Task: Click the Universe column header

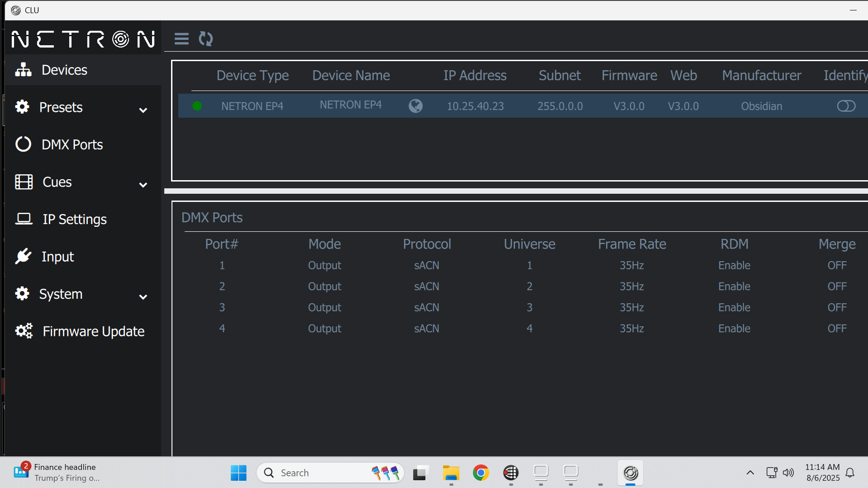Action: (529, 244)
